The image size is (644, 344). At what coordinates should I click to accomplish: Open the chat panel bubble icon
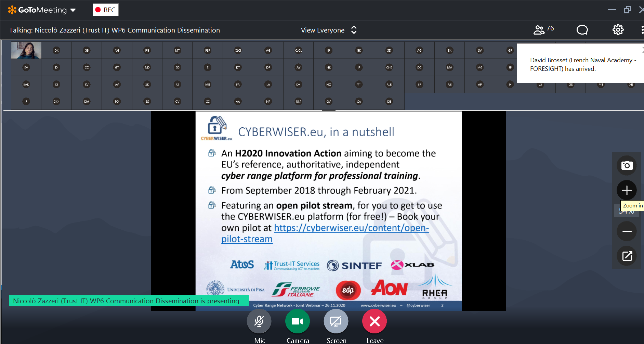(582, 30)
